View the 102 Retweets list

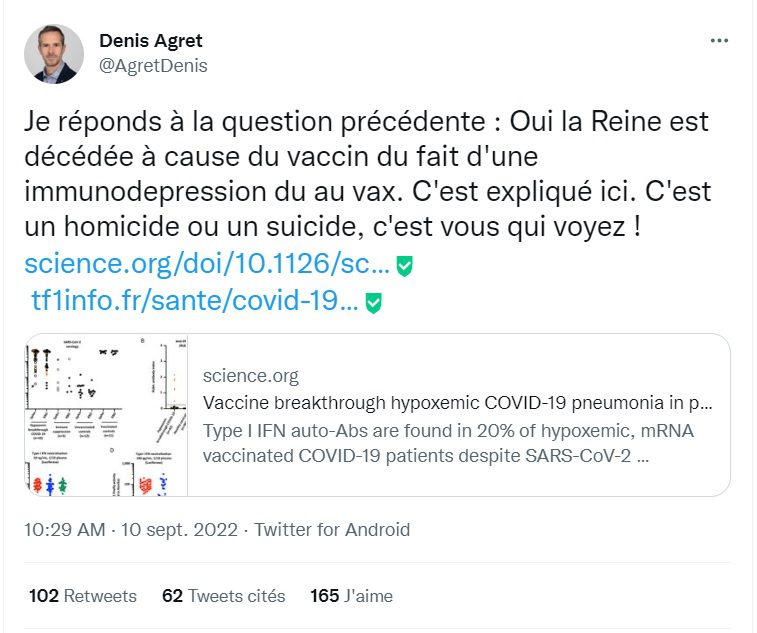[x=83, y=596]
